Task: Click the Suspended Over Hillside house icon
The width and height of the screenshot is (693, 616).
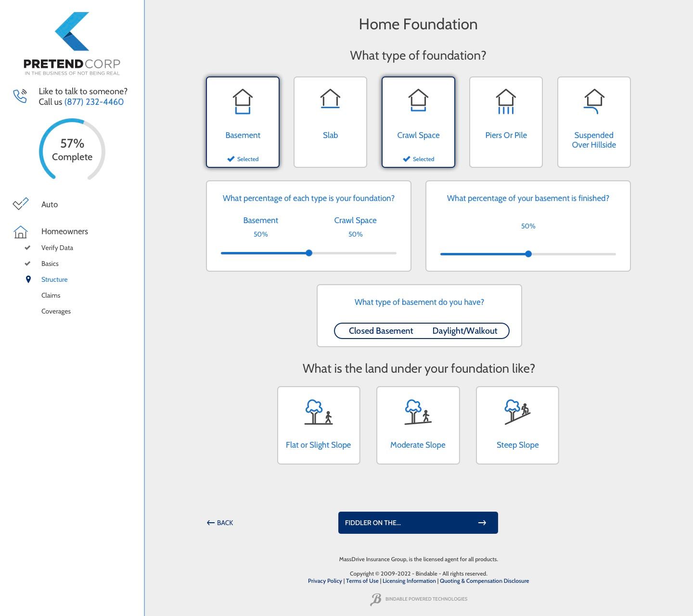Action: pos(594,101)
